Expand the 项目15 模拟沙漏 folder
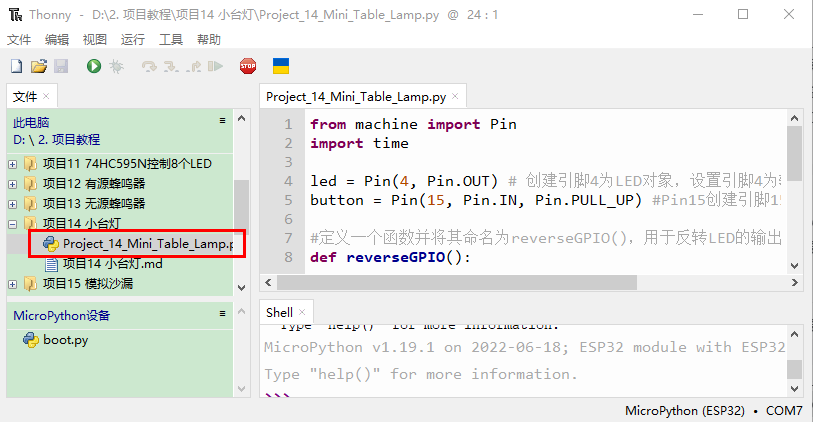The width and height of the screenshot is (813, 422). coord(12,284)
